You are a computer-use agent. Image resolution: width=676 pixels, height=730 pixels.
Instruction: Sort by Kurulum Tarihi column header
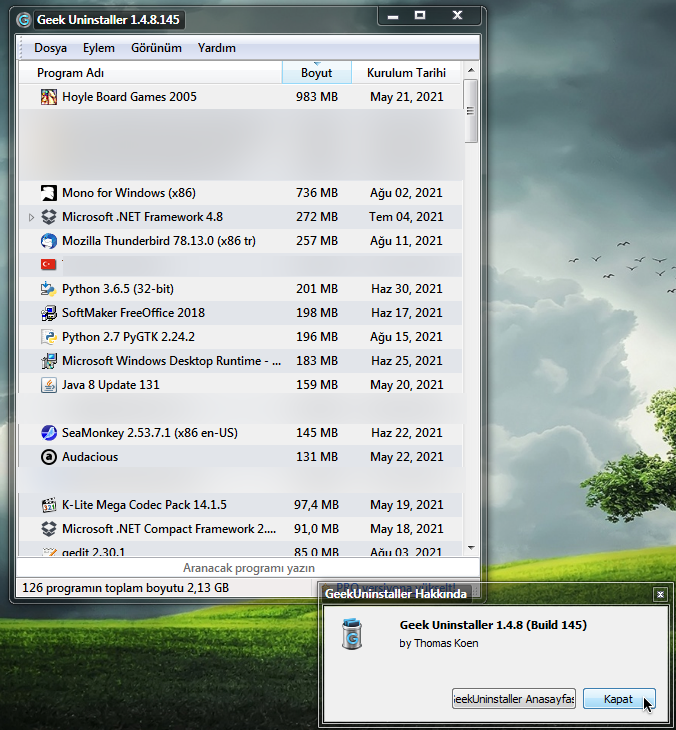pos(406,73)
